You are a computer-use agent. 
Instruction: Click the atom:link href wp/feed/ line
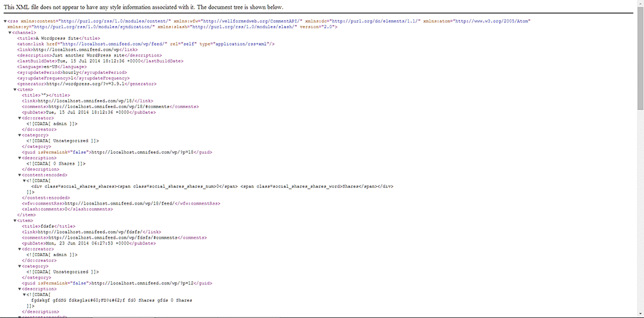click(146, 44)
